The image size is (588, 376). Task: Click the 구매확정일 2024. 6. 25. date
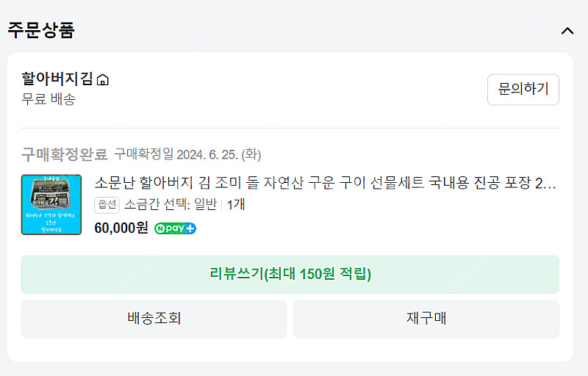point(187,154)
